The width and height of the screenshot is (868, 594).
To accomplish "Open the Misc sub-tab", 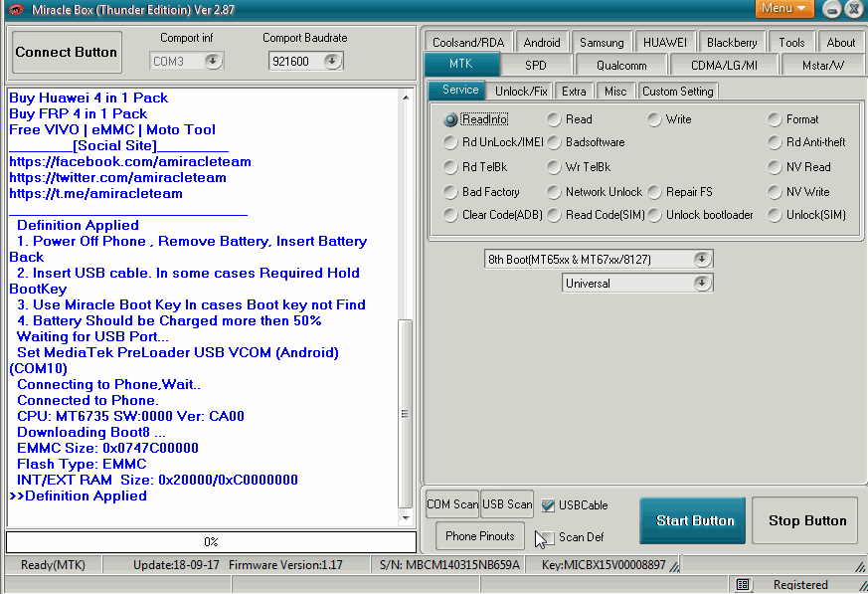I will pos(615,92).
